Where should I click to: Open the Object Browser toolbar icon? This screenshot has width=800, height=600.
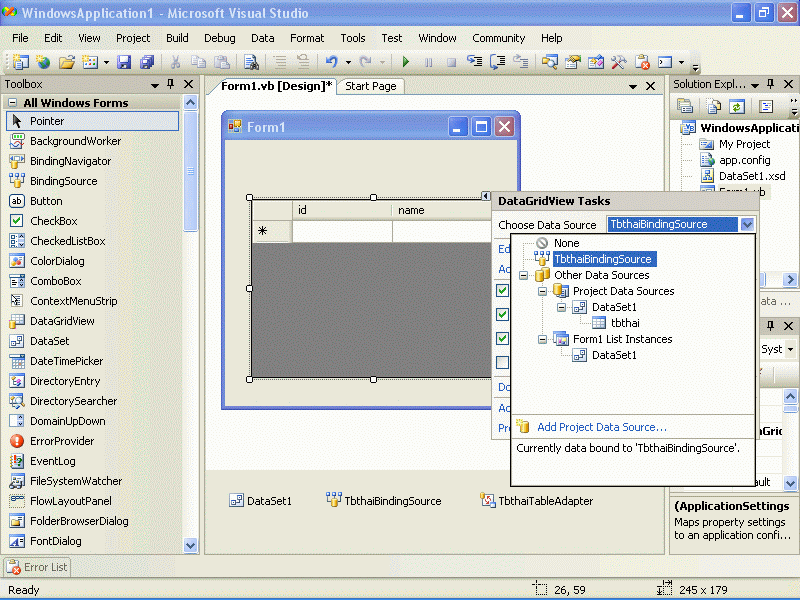tap(595, 62)
